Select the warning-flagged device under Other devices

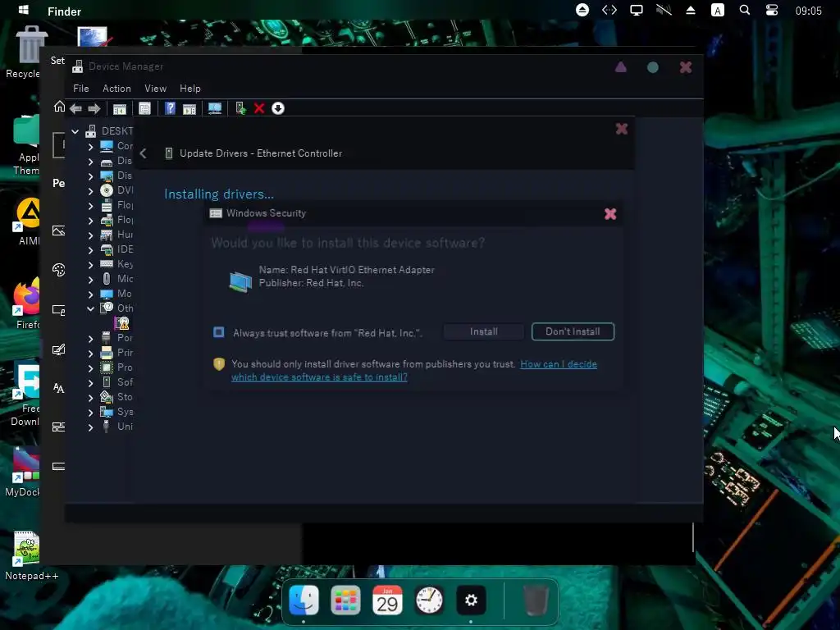pos(122,323)
